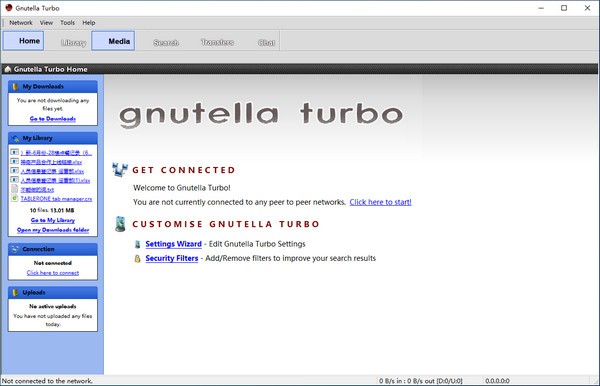This screenshot has width=600, height=386.
Task: Click the '10 files, 13.01 MB' text
Action: point(52,210)
